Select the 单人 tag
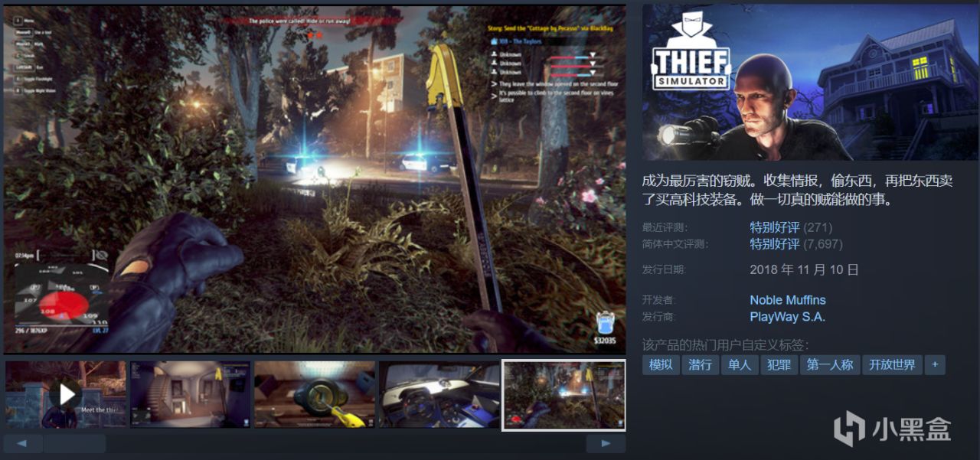 (740, 365)
